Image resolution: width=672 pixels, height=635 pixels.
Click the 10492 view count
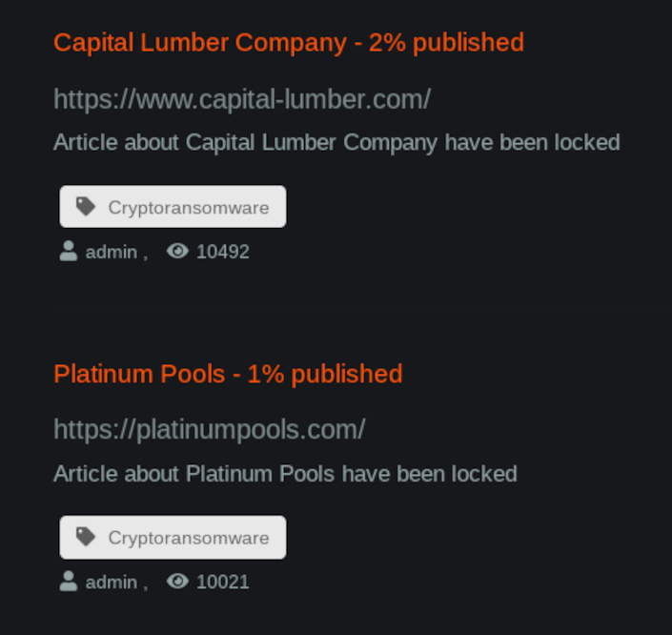(x=223, y=253)
